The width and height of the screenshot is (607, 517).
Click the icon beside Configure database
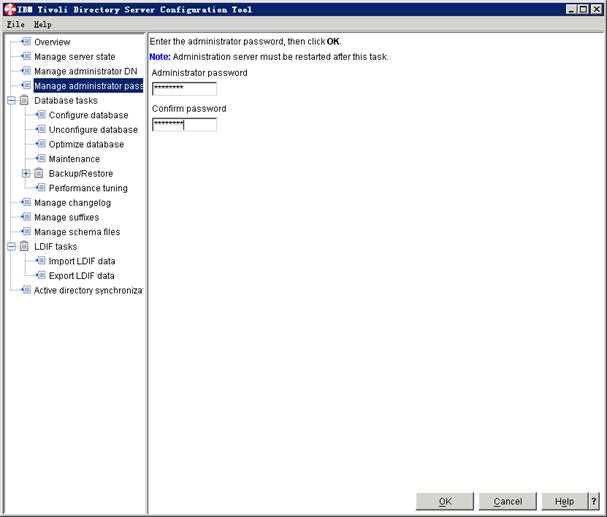click(41, 115)
